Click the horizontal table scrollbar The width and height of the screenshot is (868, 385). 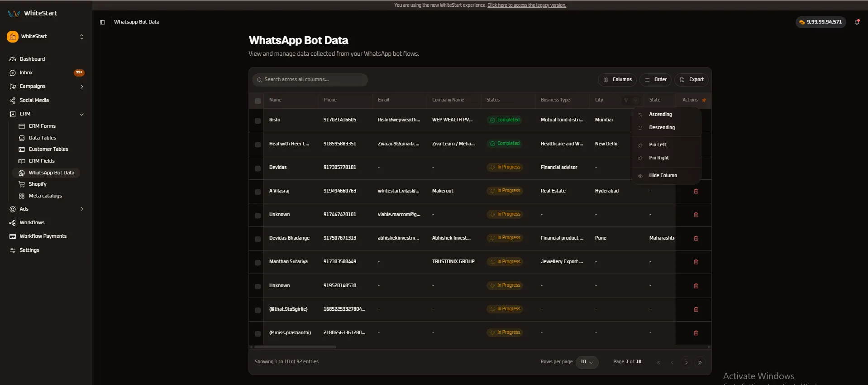coord(295,347)
